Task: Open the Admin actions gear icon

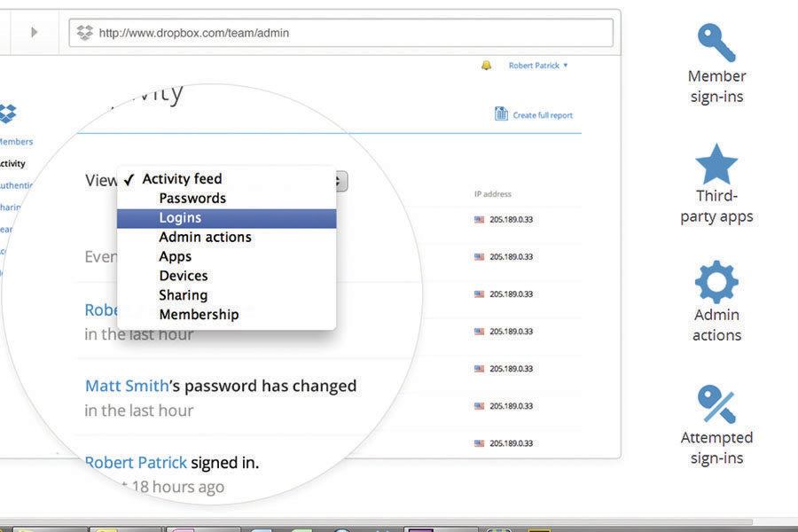Action: pos(716,282)
